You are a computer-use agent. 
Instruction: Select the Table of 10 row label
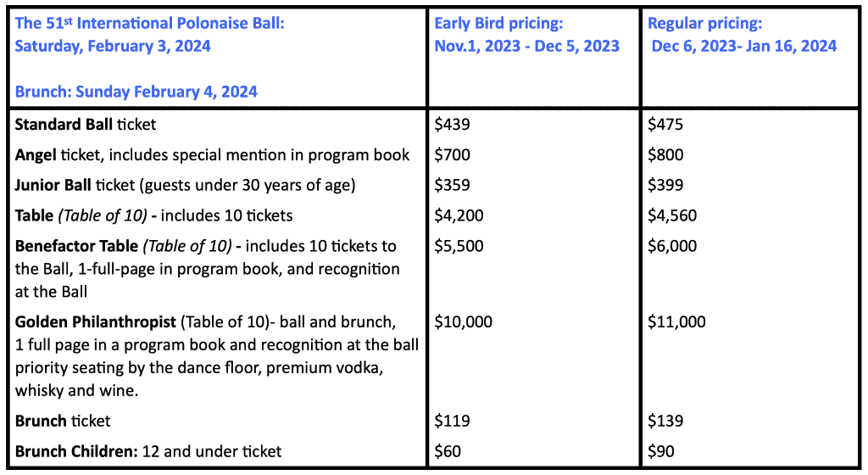coord(153,215)
